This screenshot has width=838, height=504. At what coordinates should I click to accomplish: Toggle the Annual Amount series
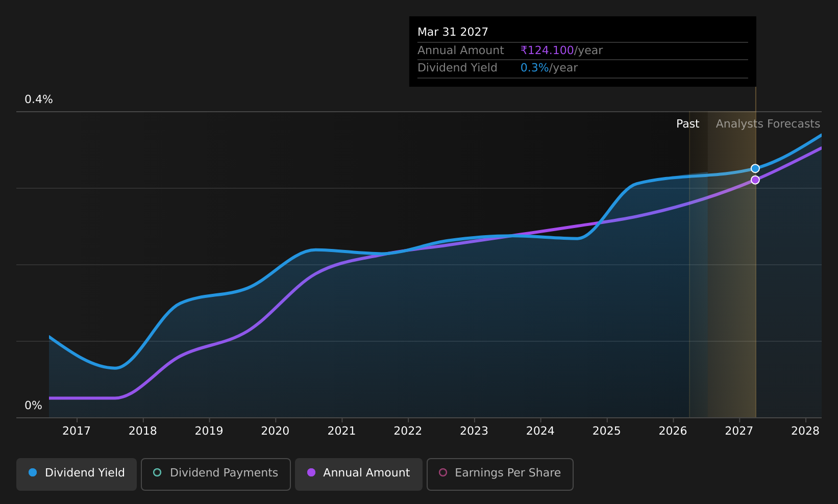pos(359,474)
